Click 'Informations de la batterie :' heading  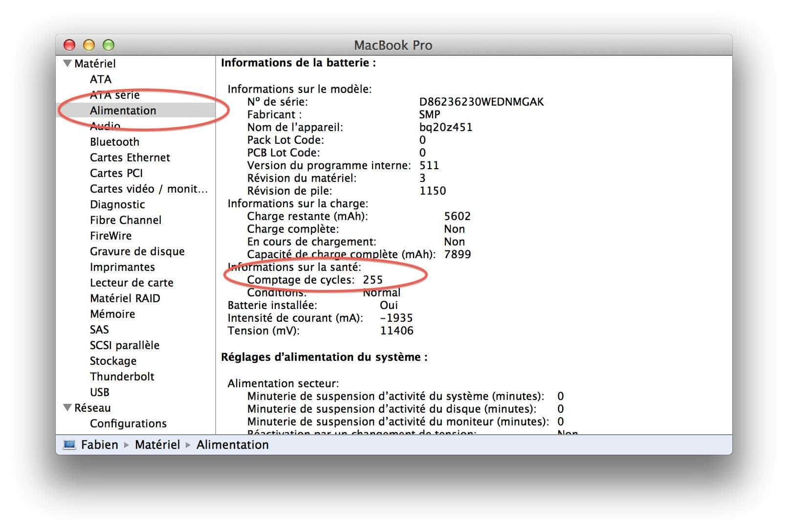point(299,63)
